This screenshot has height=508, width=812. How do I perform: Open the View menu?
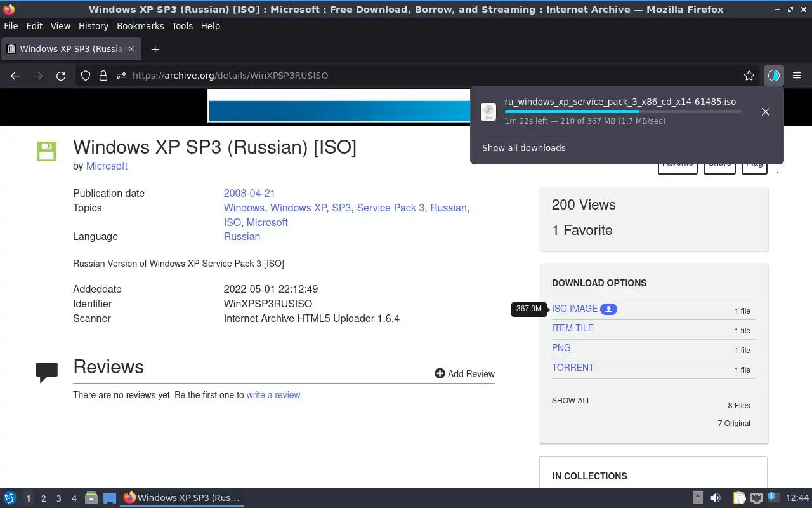pos(60,26)
